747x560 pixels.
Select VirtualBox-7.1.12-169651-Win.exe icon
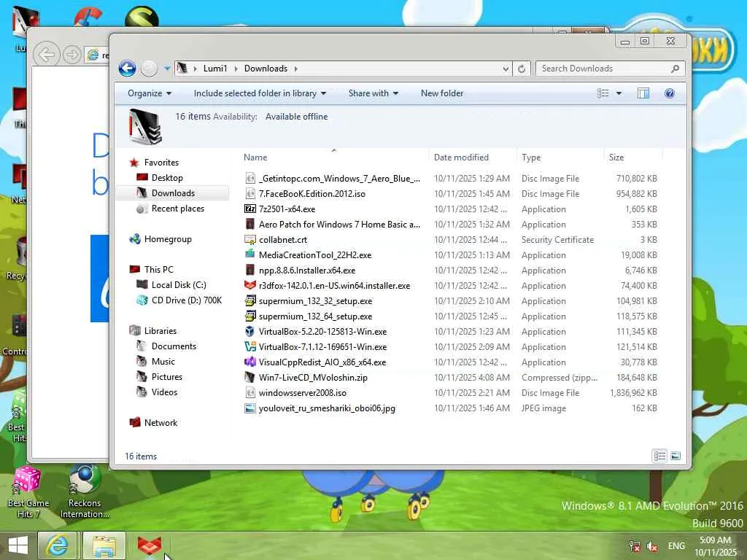tap(250, 346)
